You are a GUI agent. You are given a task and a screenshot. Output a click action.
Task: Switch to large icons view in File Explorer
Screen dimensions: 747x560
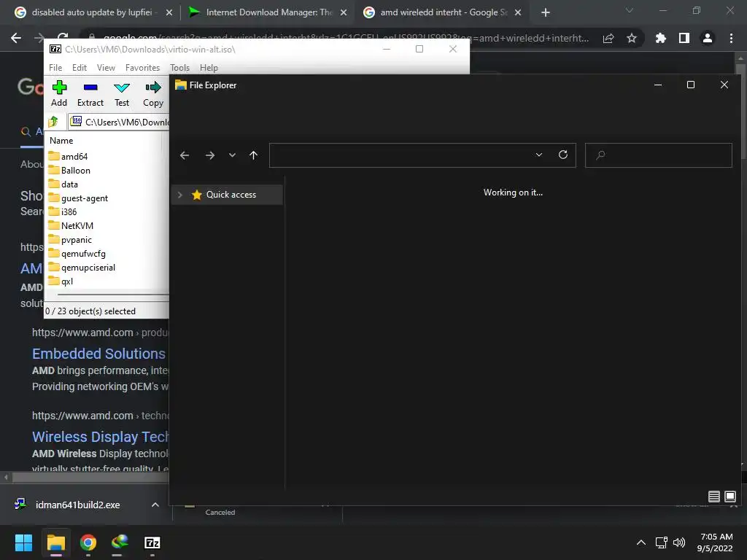point(729,497)
